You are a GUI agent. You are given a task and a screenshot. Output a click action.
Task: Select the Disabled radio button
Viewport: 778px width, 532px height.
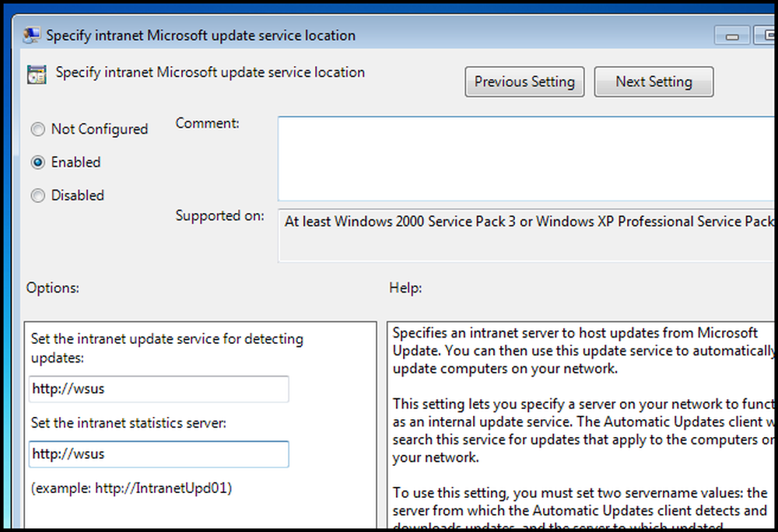click(37, 195)
